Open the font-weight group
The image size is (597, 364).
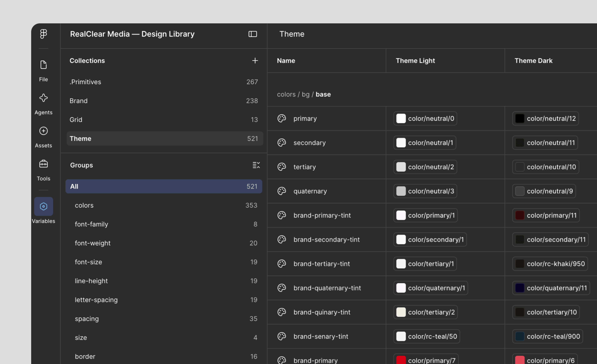click(x=164, y=243)
